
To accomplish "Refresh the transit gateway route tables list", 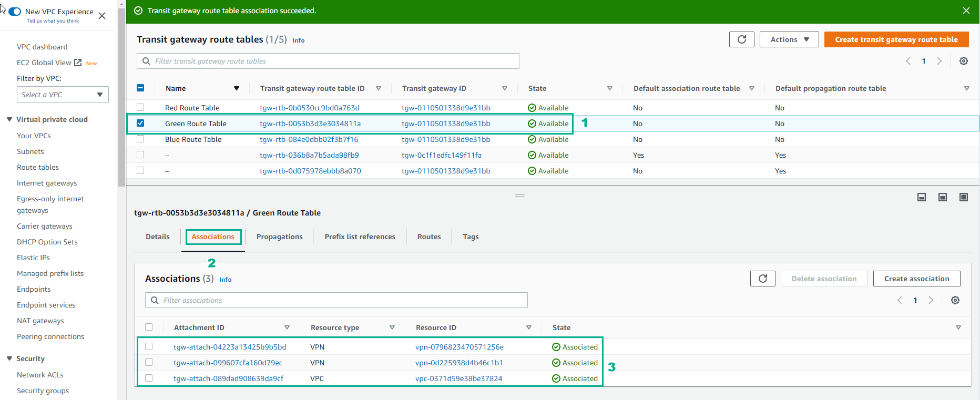I will tap(742, 39).
